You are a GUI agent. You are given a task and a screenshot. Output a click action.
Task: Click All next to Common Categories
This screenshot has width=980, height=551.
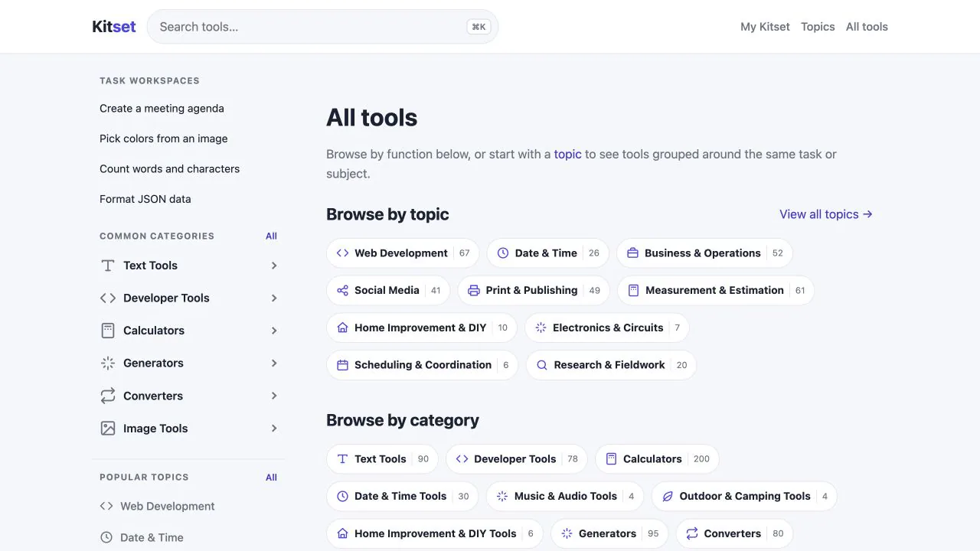click(x=271, y=236)
